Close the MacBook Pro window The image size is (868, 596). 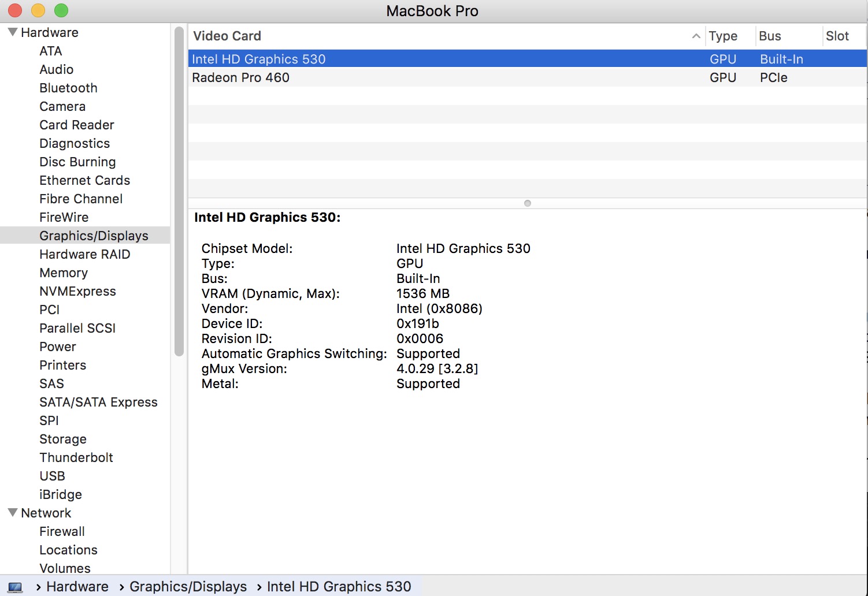(x=15, y=10)
